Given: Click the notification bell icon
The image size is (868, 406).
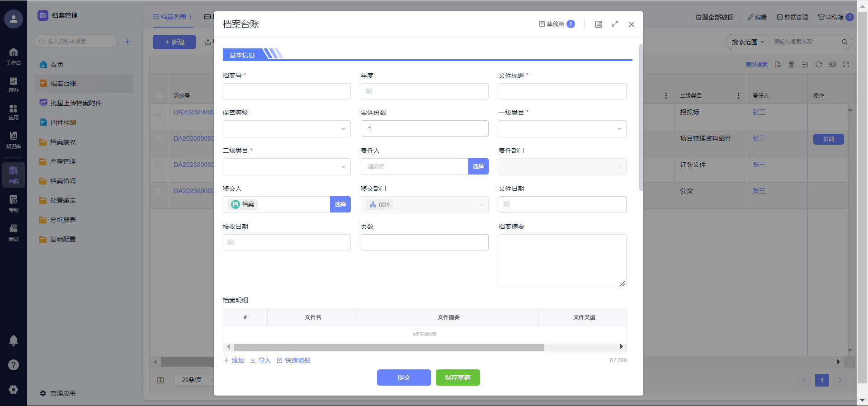Looking at the screenshot, I should coord(14,340).
